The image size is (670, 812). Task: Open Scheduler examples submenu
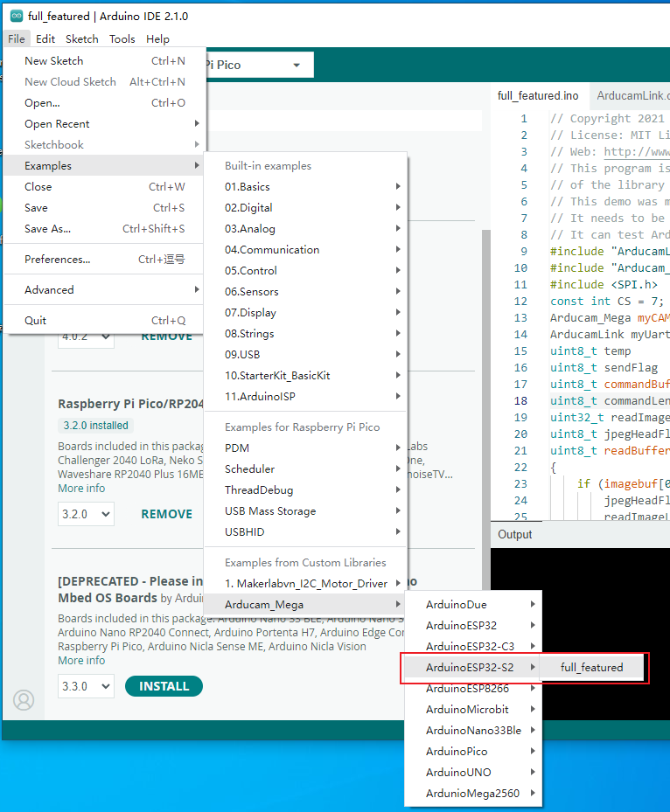click(x=306, y=469)
